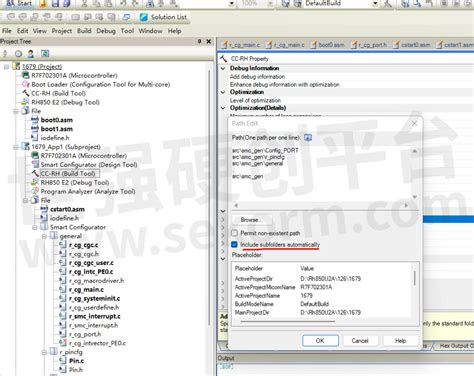Open the Tool menu

(127, 31)
